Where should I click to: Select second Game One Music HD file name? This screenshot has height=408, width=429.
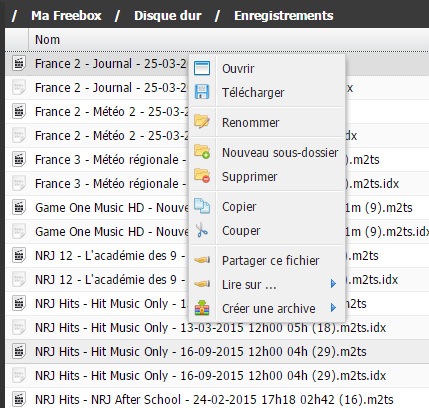point(112,231)
